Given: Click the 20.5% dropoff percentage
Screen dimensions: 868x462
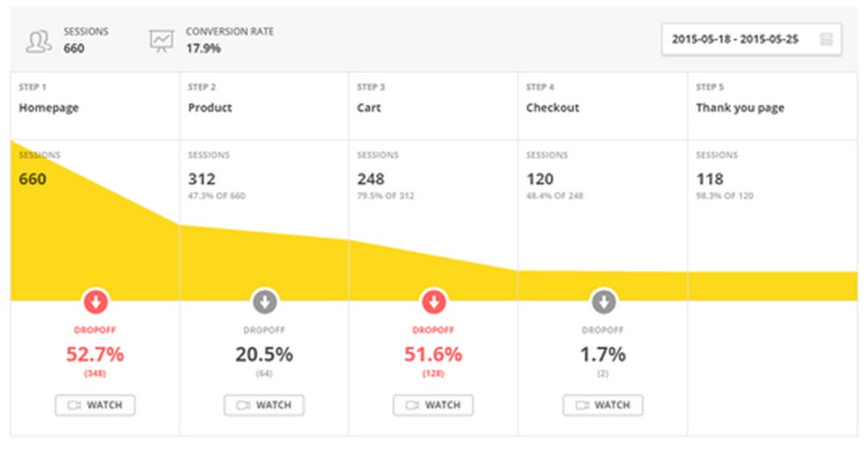Looking at the screenshot, I should point(264,354).
